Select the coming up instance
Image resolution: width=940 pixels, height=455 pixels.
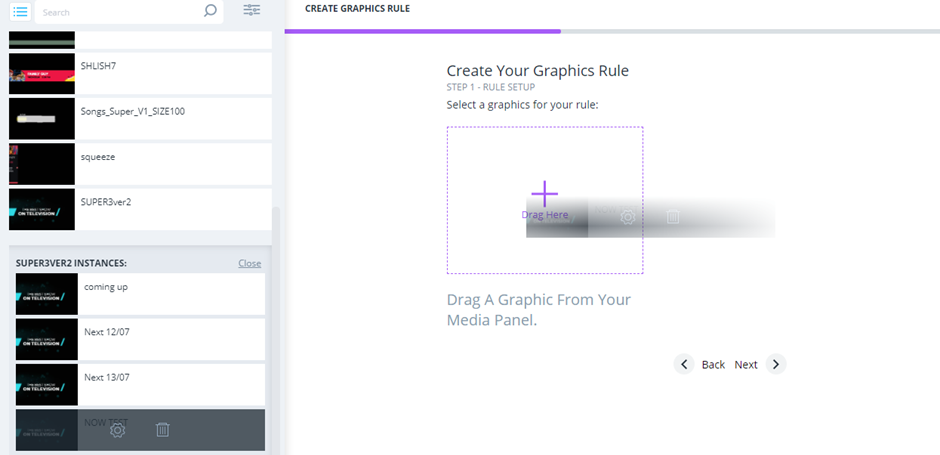[x=140, y=294]
